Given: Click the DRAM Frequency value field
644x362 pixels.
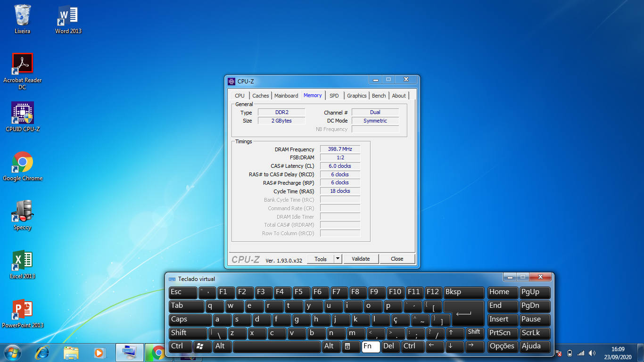Looking at the screenshot, I should coord(340,149).
